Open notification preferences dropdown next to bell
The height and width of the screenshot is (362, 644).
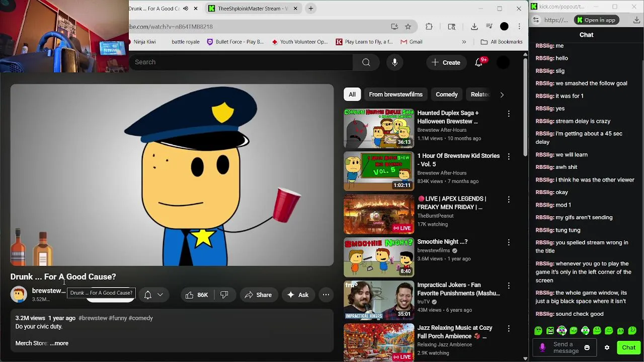click(x=160, y=295)
